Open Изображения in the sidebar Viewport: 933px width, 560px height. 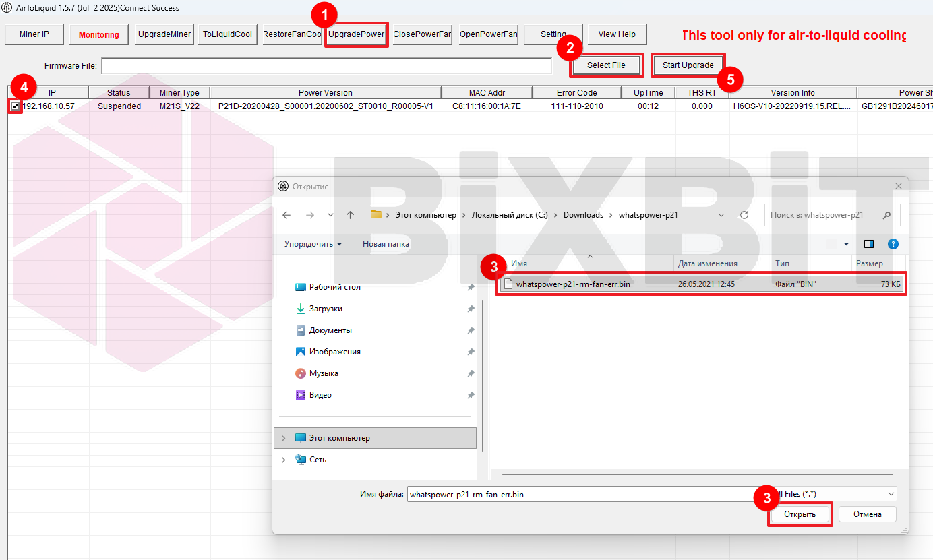click(x=328, y=352)
